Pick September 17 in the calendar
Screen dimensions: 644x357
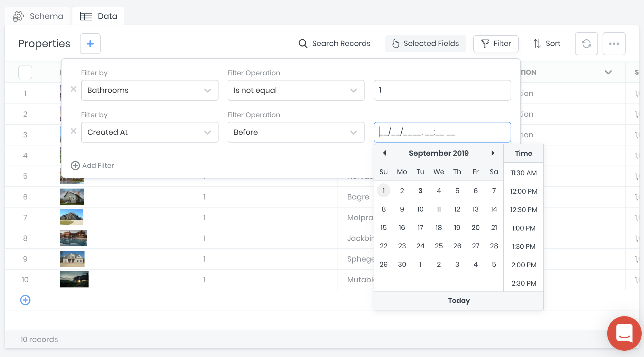[x=420, y=228]
